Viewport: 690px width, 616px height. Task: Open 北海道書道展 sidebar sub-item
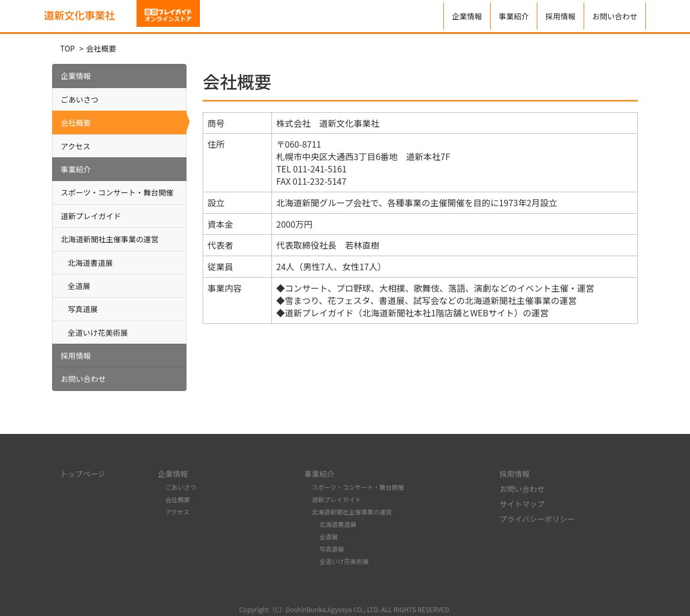tap(119, 263)
